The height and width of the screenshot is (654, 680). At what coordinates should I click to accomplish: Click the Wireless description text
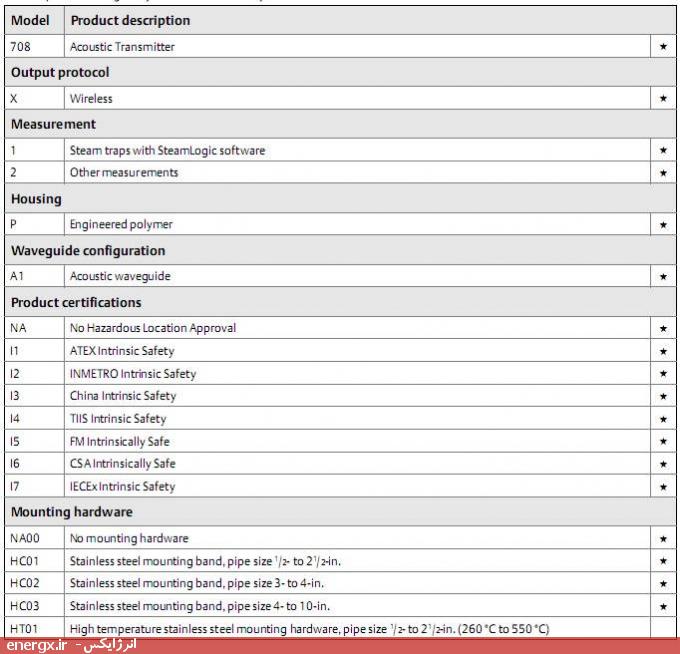click(91, 99)
